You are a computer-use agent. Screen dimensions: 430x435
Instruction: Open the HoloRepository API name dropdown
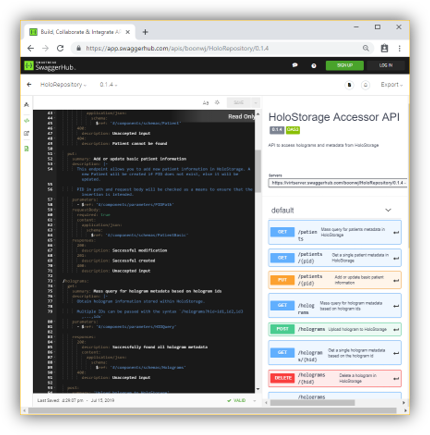click(63, 85)
